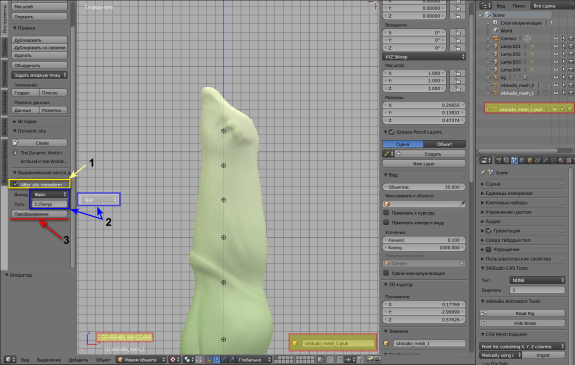Image resolution: width=575 pixels, height=365 pixels.
Task: Switch to the Modifiers wrench tab
Action: [545, 160]
